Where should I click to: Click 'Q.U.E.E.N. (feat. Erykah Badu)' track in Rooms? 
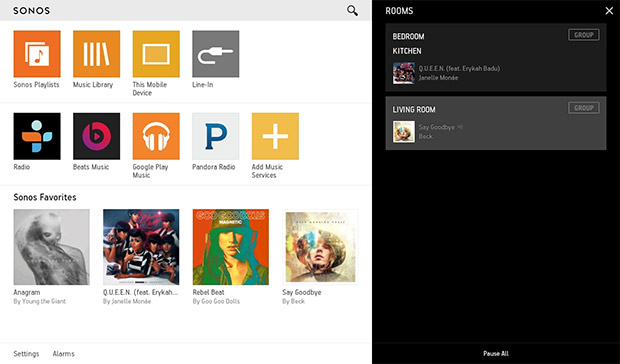tap(459, 68)
